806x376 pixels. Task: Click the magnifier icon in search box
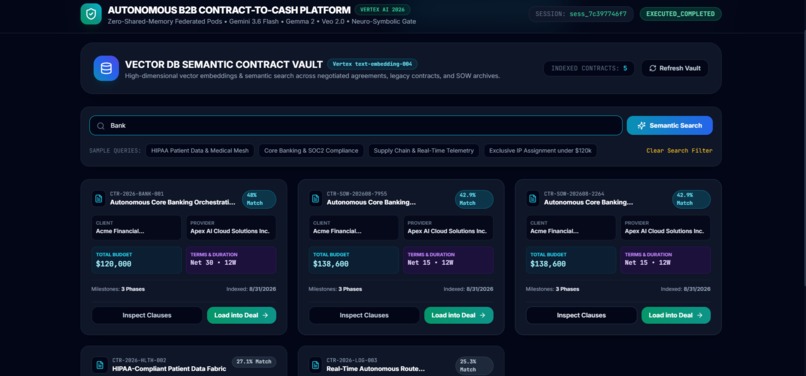coord(101,126)
